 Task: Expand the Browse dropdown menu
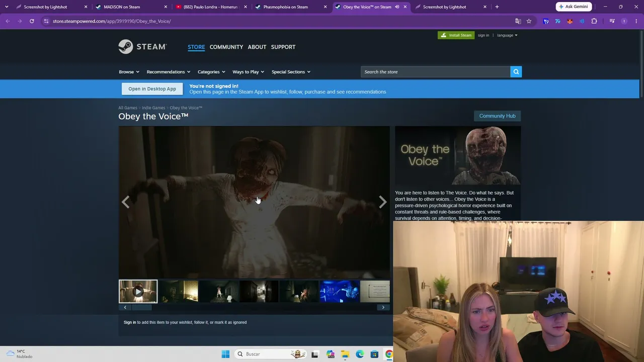point(129,72)
